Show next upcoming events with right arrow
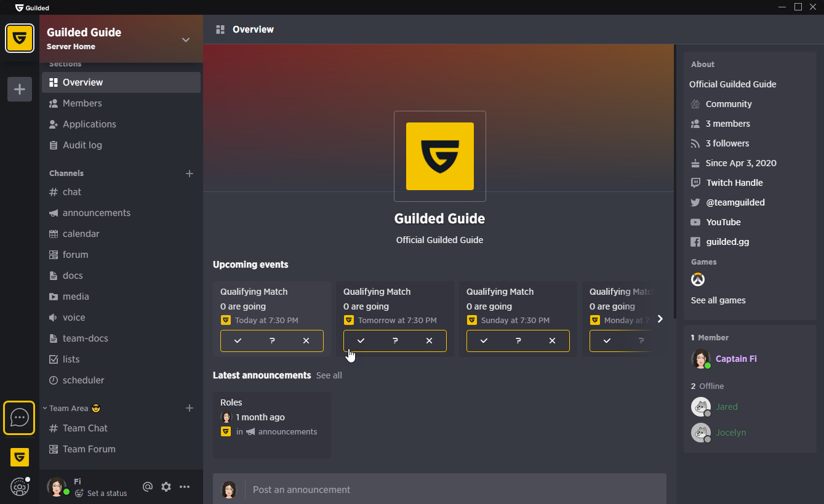824x504 pixels. [660, 319]
